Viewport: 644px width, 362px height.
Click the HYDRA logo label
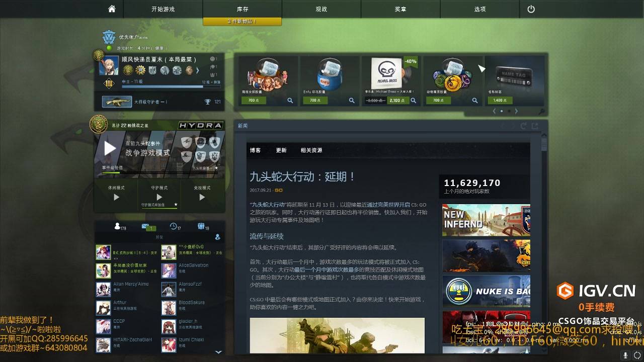coord(200,125)
